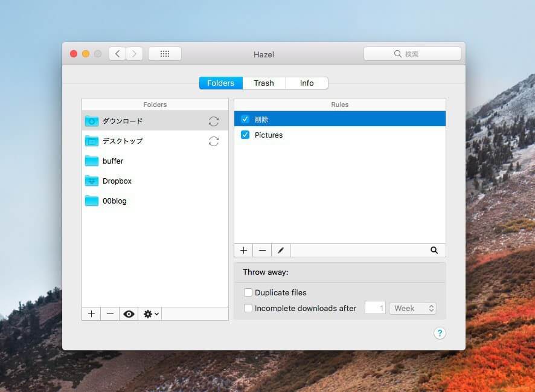Toggle the eye preview button under Folders
The image size is (535, 392).
(129, 314)
